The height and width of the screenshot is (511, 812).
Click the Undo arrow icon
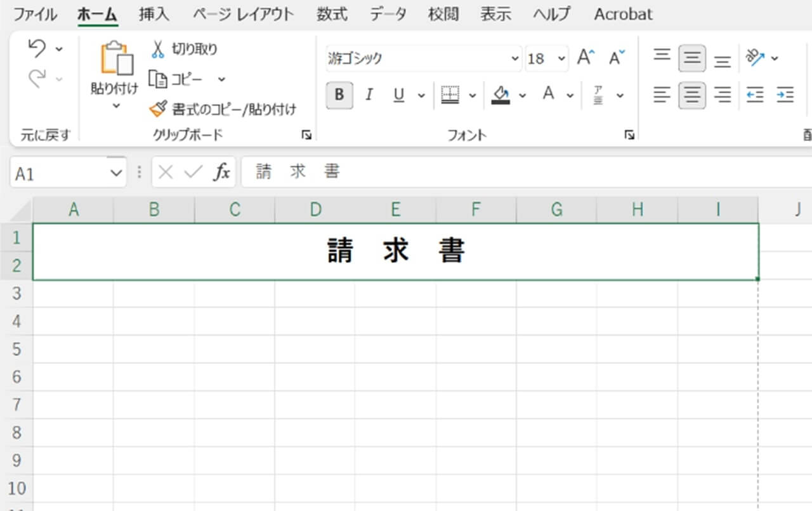point(37,48)
